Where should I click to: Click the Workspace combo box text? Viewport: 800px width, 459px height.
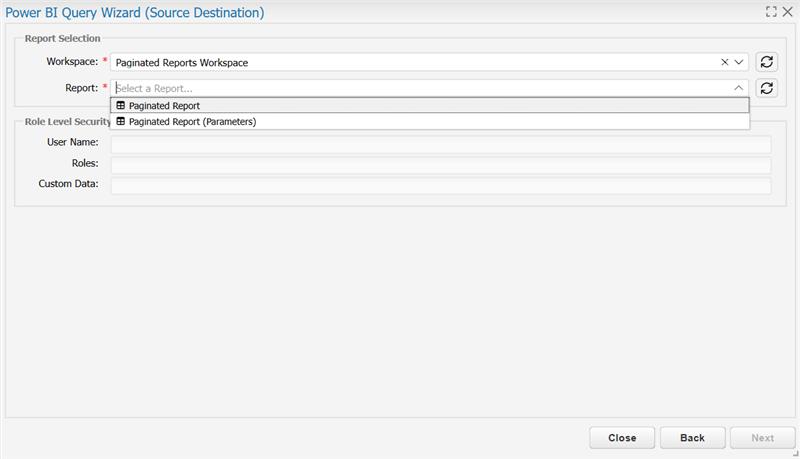point(182,63)
